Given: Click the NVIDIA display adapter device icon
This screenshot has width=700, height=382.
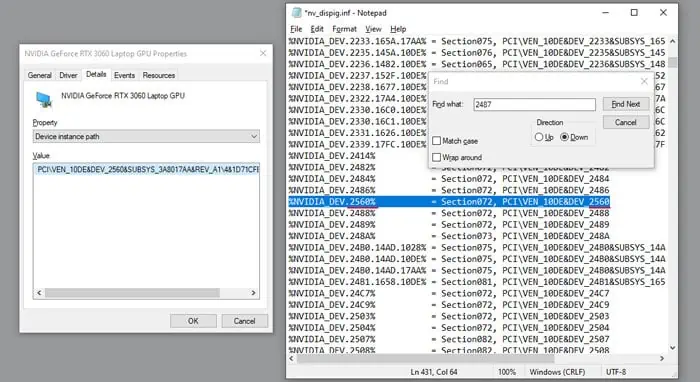Looking at the screenshot, I should point(44,99).
